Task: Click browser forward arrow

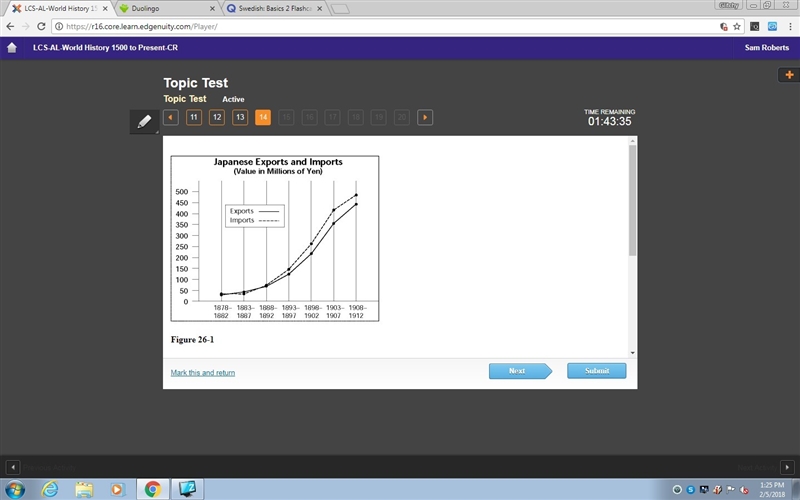Action: [x=26, y=26]
